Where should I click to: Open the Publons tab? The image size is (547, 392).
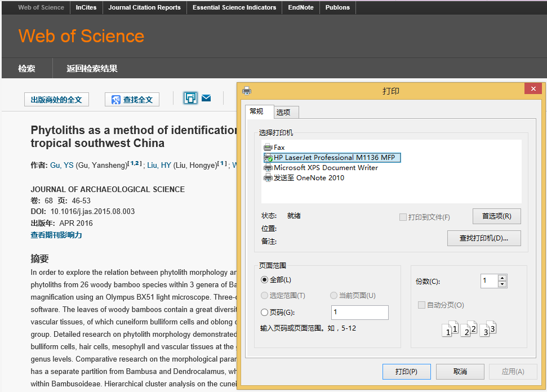tap(337, 7)
